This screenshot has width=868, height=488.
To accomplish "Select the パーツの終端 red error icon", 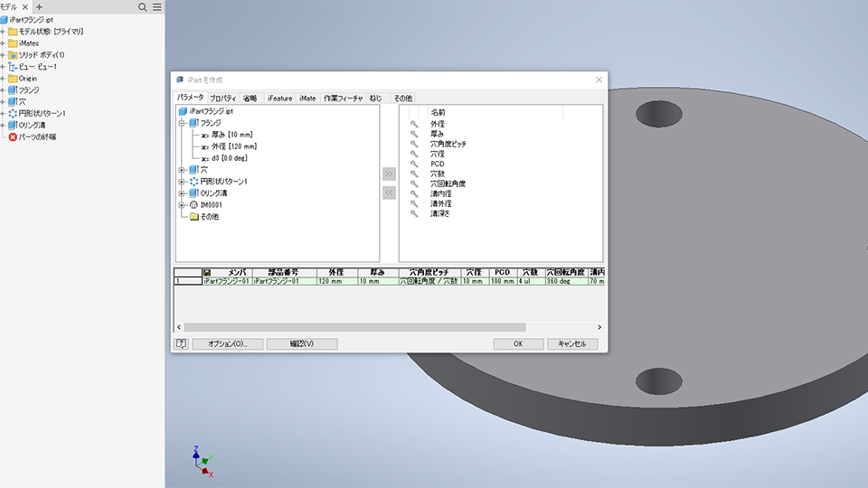I will [x=13, y=136].
